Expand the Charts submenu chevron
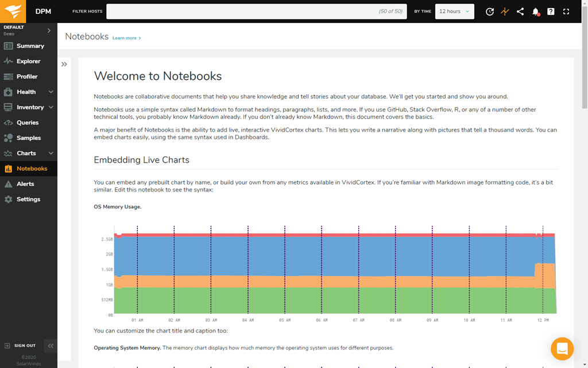This screenshot has width=588, height=368. (51, 154)
